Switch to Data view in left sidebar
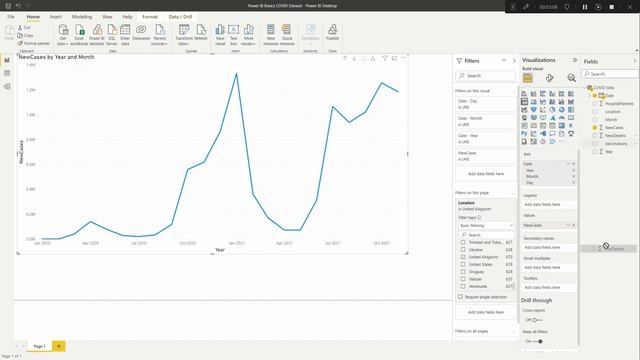This screenshot has height=360, width=640. pyautogui.click(x=7, y=73)
